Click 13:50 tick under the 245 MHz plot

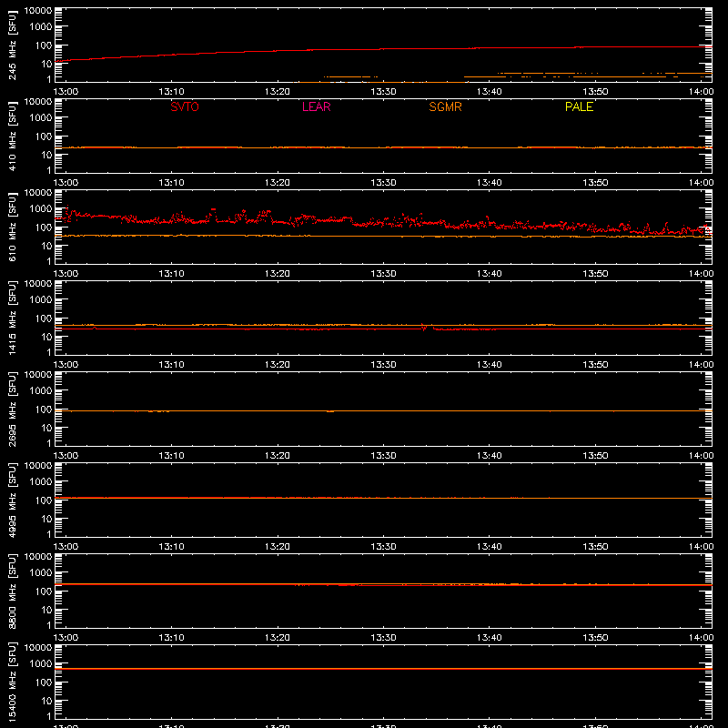[x=595, y=92]
